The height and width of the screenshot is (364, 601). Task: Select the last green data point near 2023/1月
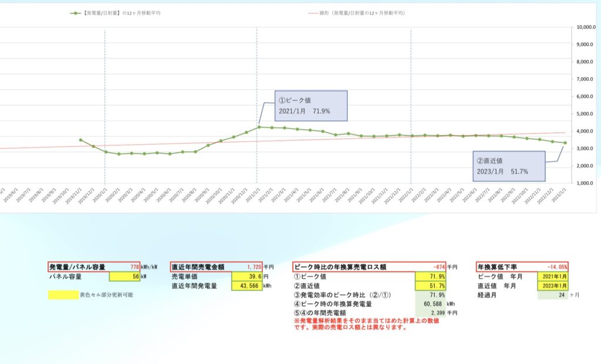(x=565, y=142)
